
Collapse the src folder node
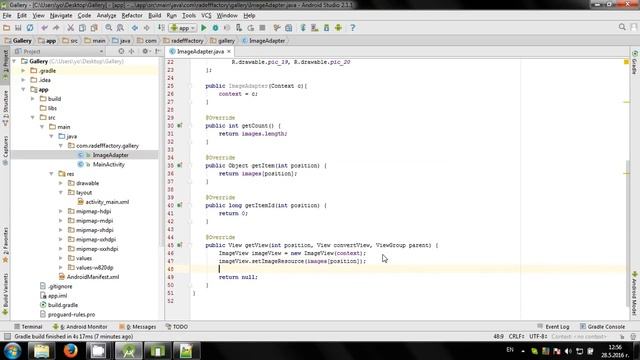click(33, 118)
